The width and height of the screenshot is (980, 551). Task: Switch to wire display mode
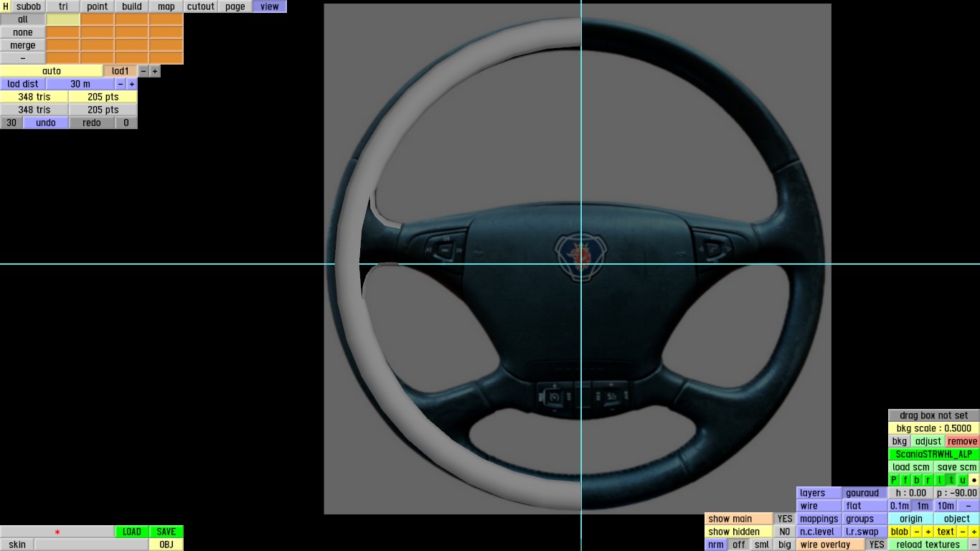click(x=819, y=506)
